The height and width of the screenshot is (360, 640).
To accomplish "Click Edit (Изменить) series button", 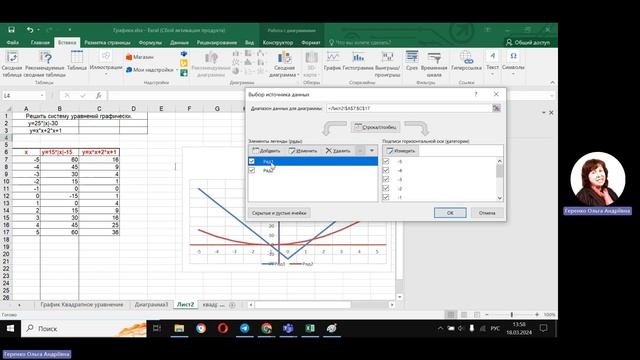I will 302,151.
